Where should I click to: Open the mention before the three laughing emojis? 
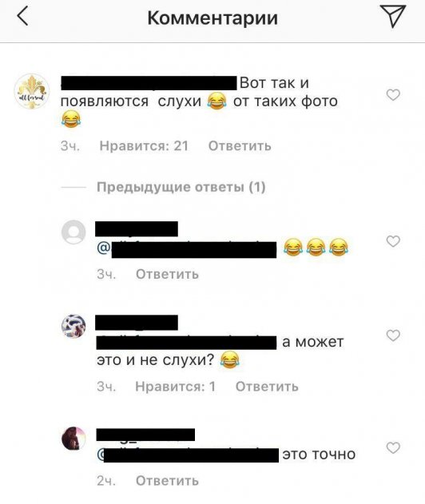pos(186,249)
